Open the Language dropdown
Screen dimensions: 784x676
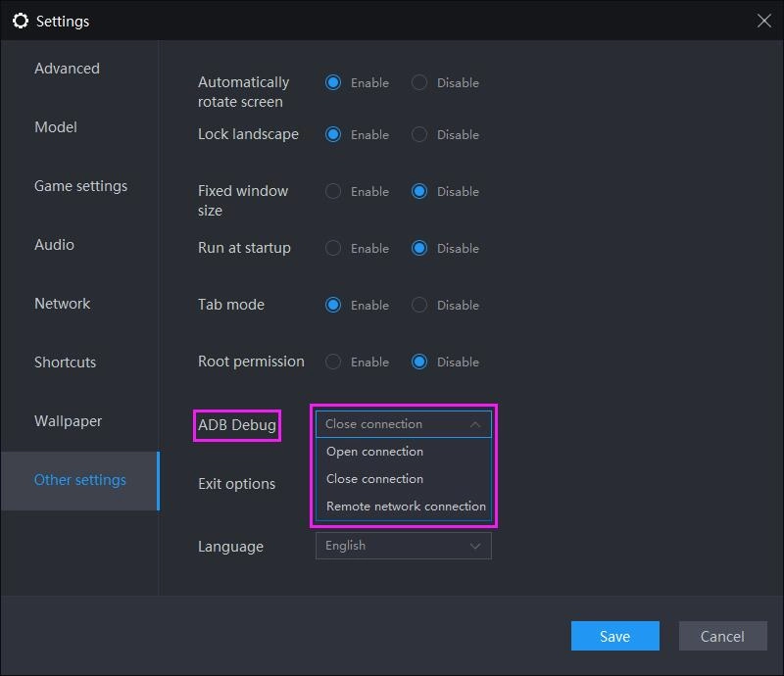pyautogui.click(x=402, y=546)
